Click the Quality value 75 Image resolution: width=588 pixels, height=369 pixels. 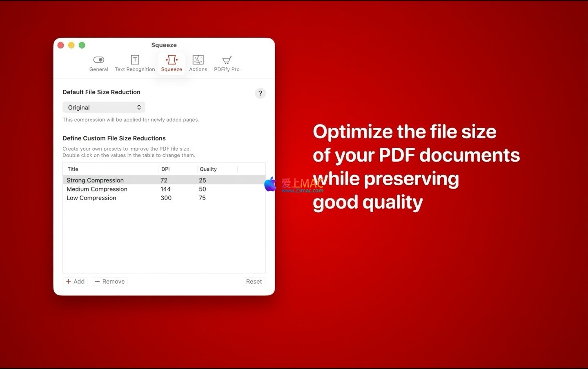(x=202, y=198)
